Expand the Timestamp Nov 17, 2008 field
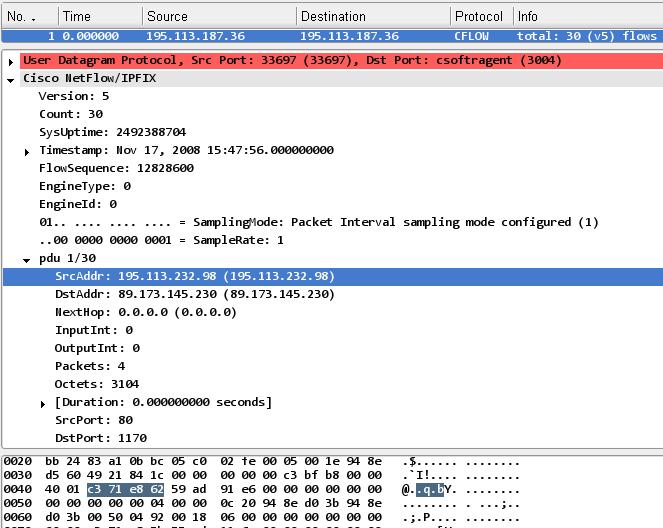The height and width of the screenshot is (528, 663). (x=27, y=152)
